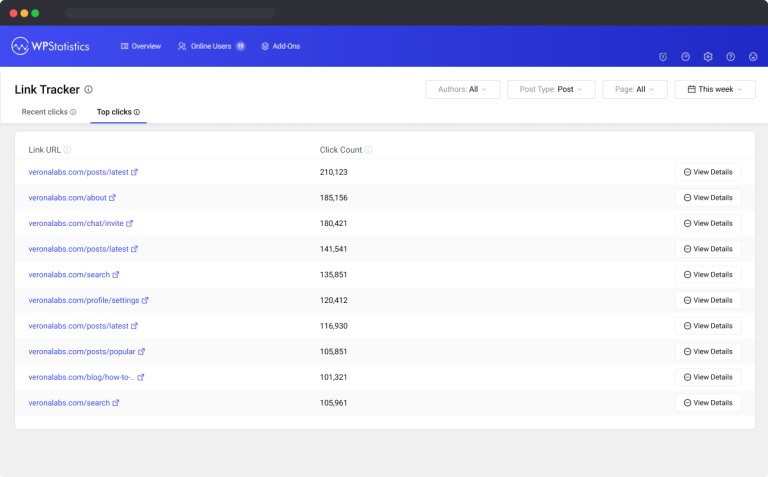The height and width of the screenshot is (477, 768).
Task: Open the veronalabs.com/blog/how-to-.. link
Action: point(81,377)
